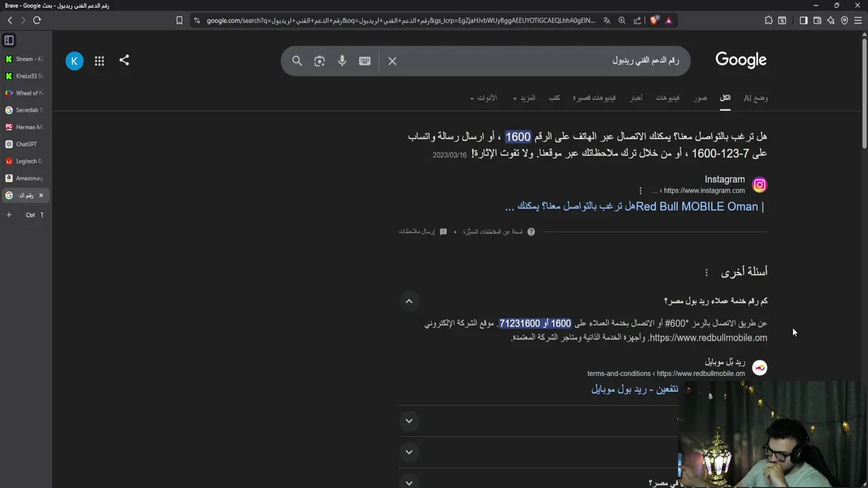This screenshot has height=488, width=868.
Task: Run search with the magnifier icon
Action: pyautogui.click(x=297, y=61)
